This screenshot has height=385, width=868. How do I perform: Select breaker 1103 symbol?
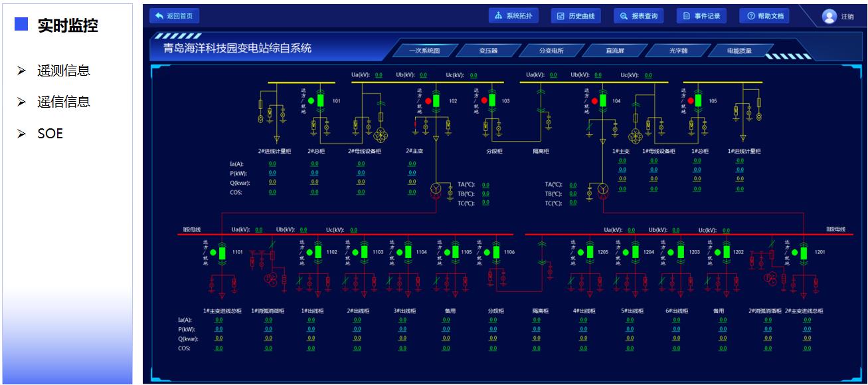point(364,252)
